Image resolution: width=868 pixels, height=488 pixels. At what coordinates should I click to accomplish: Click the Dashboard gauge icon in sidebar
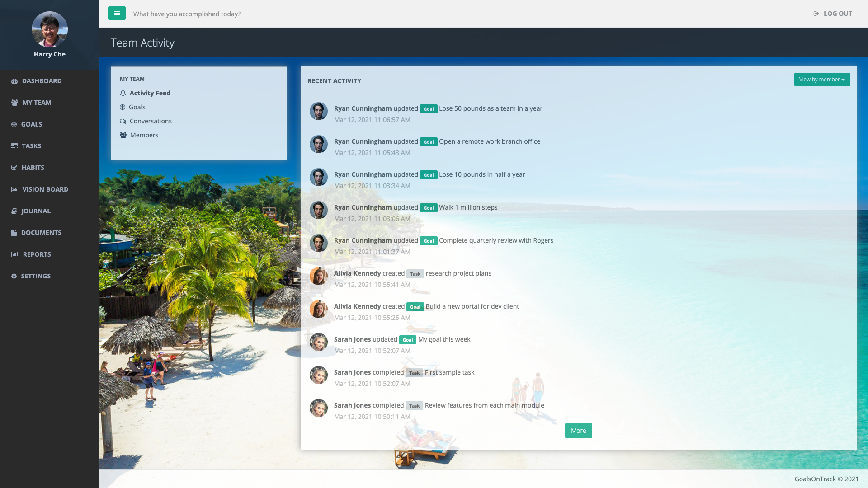pos(14,81)
